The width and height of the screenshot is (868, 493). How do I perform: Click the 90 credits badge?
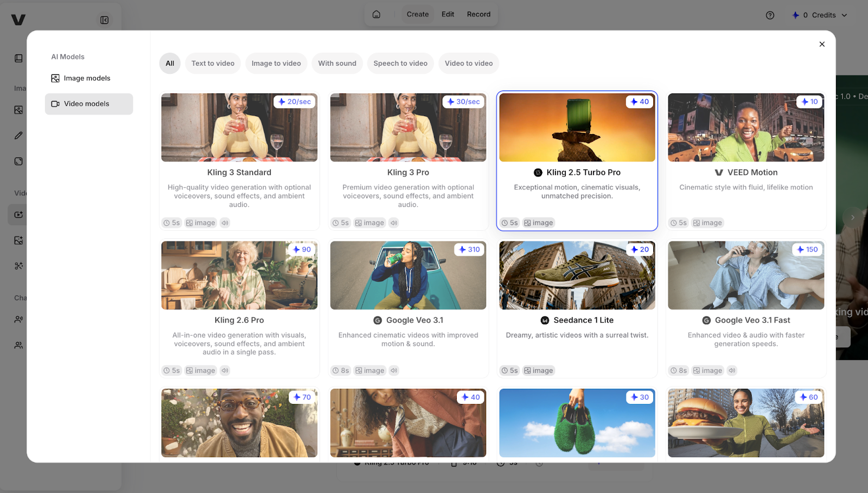(302, 249)
